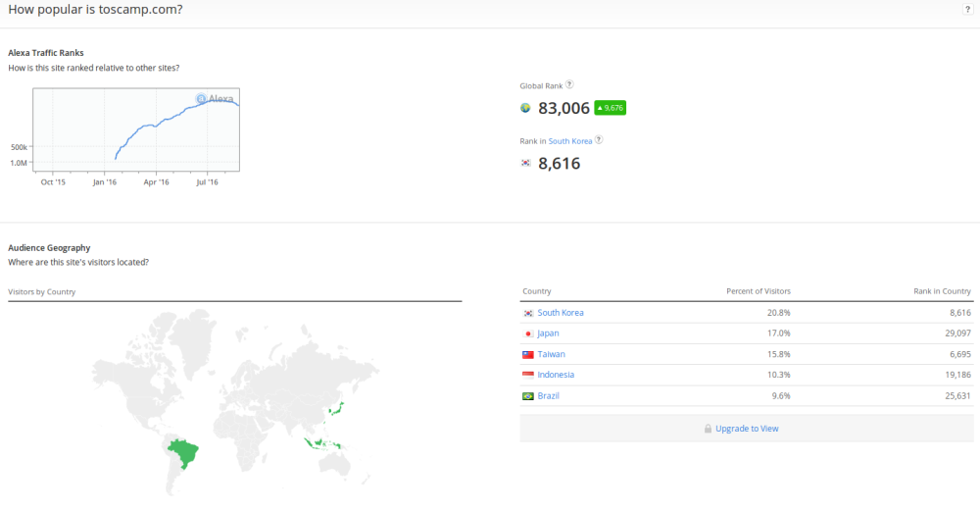Click the Global Rank help icon
The image size is (980, 512).
[x=569, y=84]
